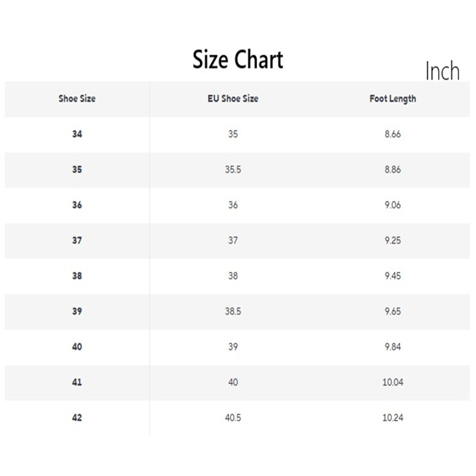Screen dimensions: 476x476
Task: Click the 9.65 foot length value
Action: [x=393, y=311]
